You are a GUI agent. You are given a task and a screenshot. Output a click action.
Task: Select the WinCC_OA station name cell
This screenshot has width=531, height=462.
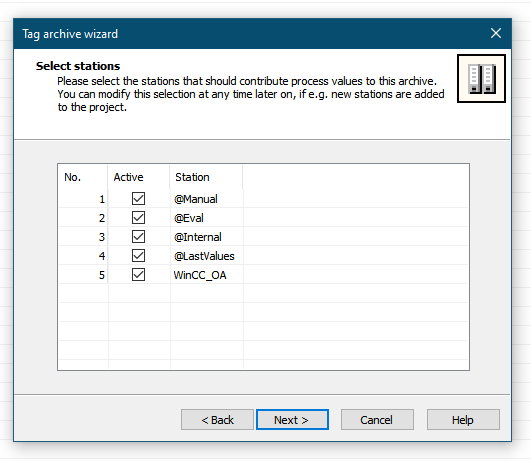coord(207,275)
